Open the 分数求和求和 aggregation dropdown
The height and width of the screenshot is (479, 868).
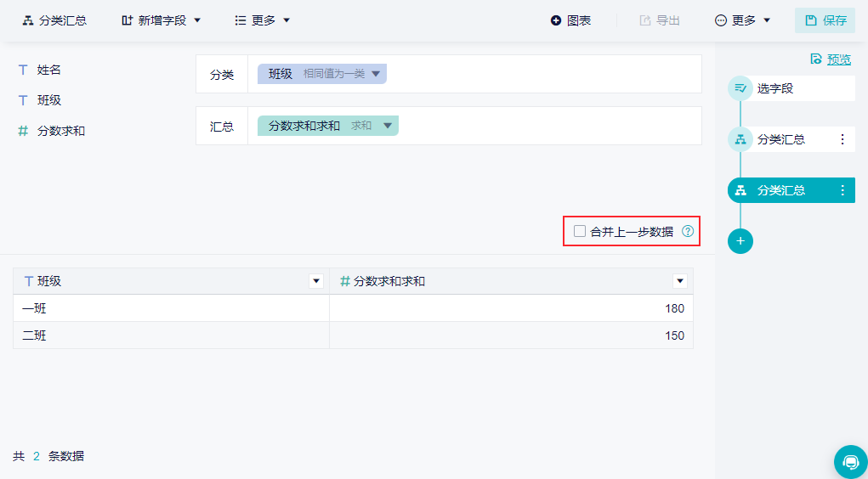pyautogui.click(x=388, y=126)
